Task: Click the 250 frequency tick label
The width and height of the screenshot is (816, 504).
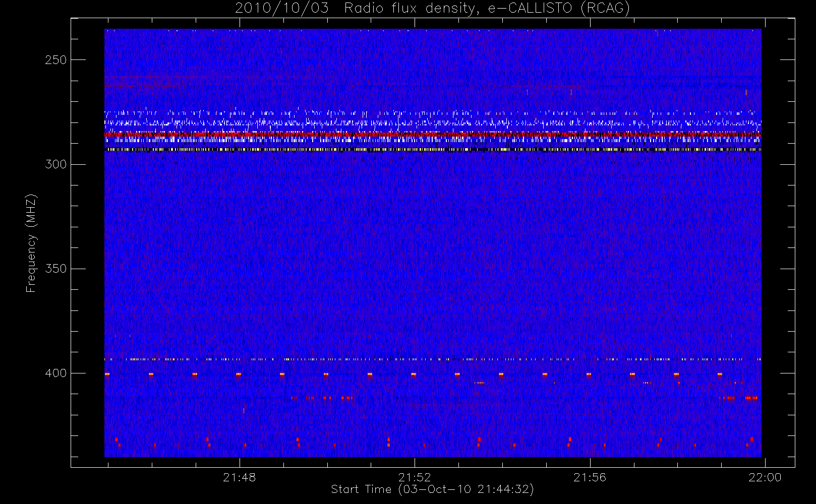Action: point(55,60)
